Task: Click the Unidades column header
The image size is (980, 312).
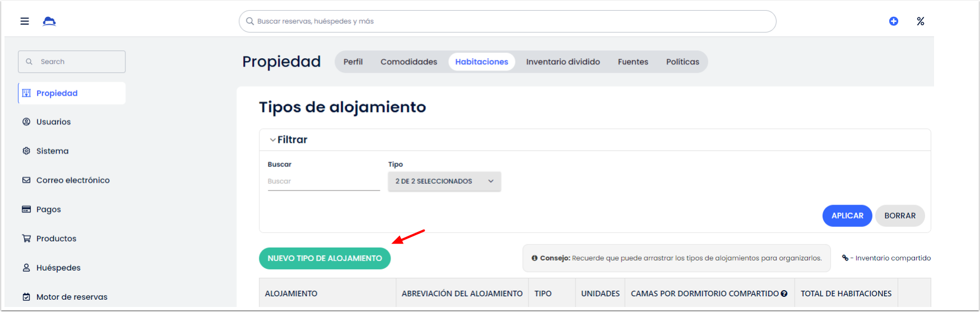Action: coord(600,294)
